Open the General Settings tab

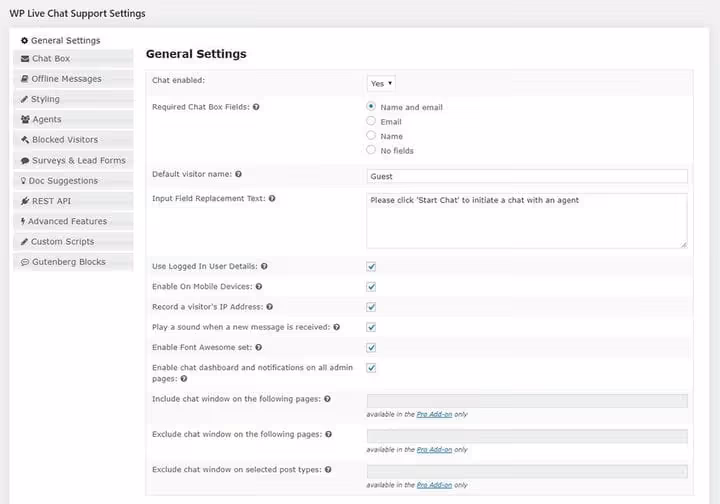73,40
